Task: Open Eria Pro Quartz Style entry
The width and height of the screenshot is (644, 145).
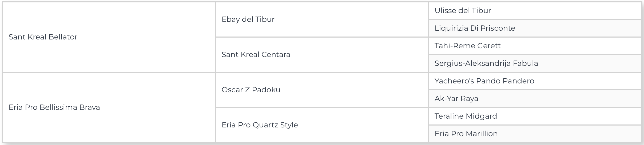Action: (260, 125)
